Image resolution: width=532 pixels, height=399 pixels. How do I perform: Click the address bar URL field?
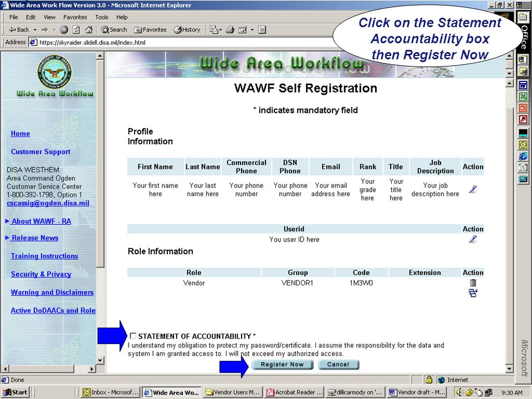[183, 43]
